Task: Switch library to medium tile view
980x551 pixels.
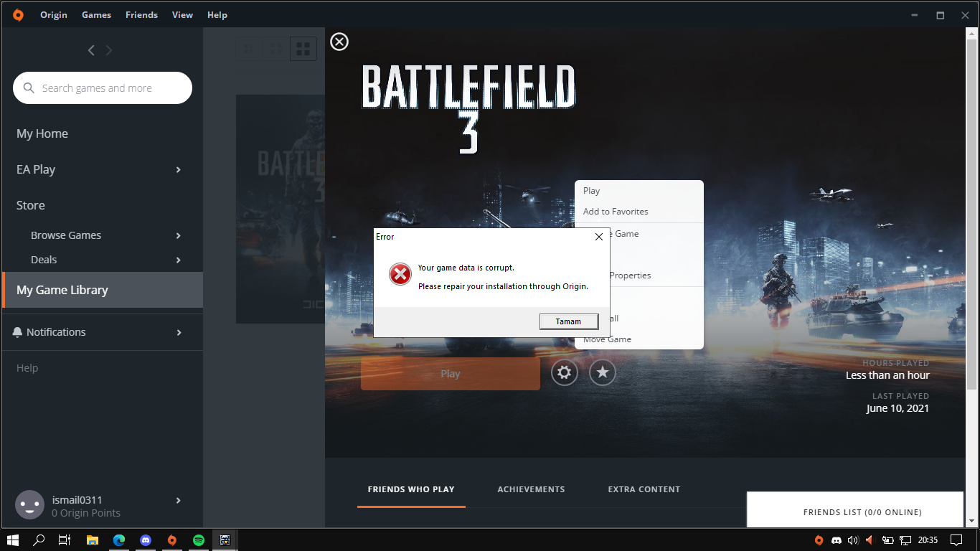Action: coord(275,49)
